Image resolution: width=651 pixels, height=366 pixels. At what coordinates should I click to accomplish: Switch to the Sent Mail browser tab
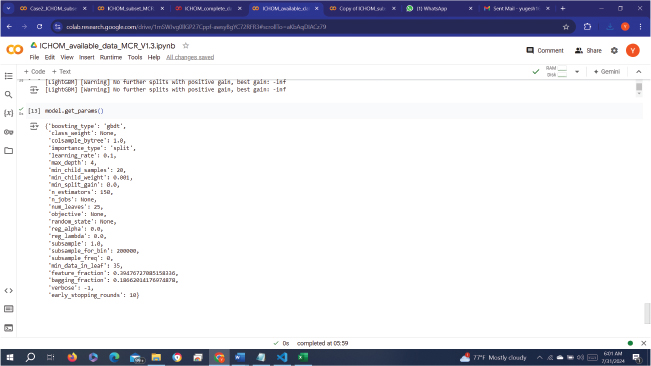pos(516,8)
